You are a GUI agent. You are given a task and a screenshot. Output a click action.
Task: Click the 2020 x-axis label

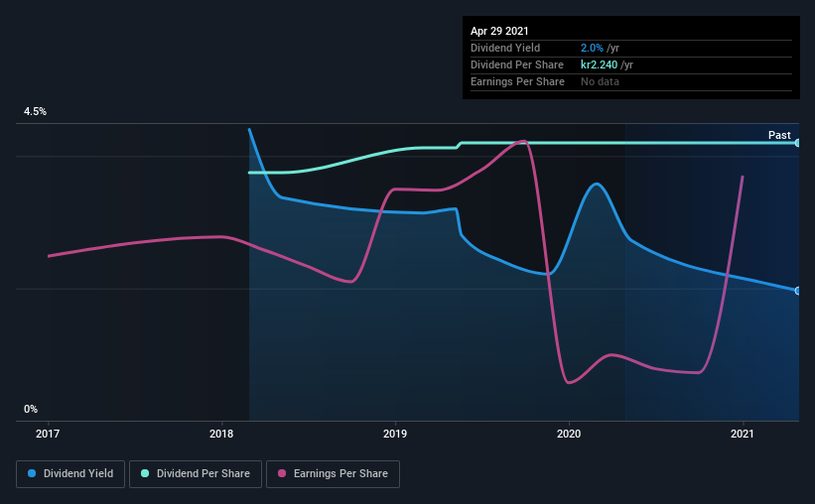point(569,434)
